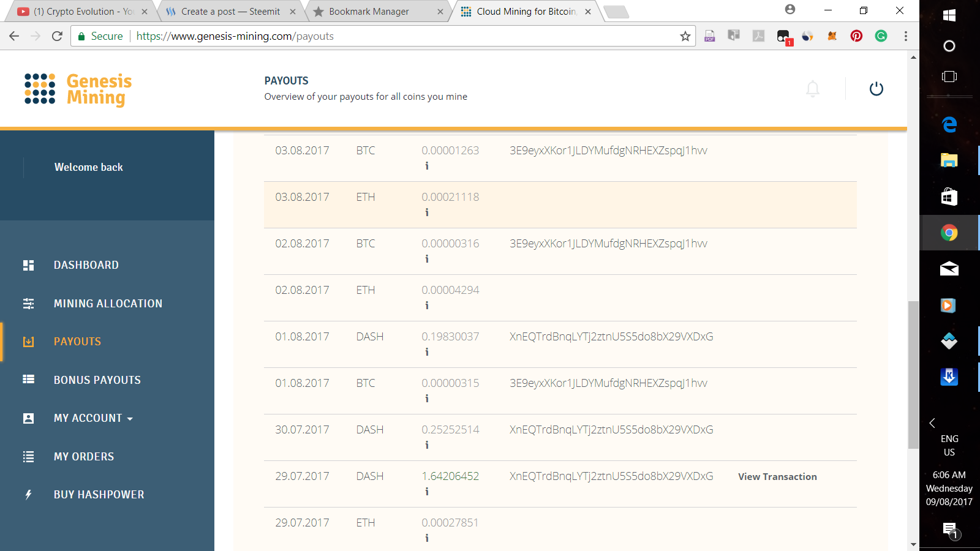Click the page vertical scrollbar thumb
This screenshot has width=980, height=551.
[x=913, y=373]
